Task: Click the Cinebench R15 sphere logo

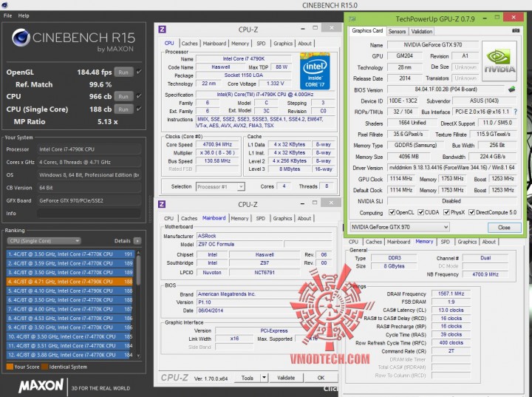Action: click(x=21, y=38)
